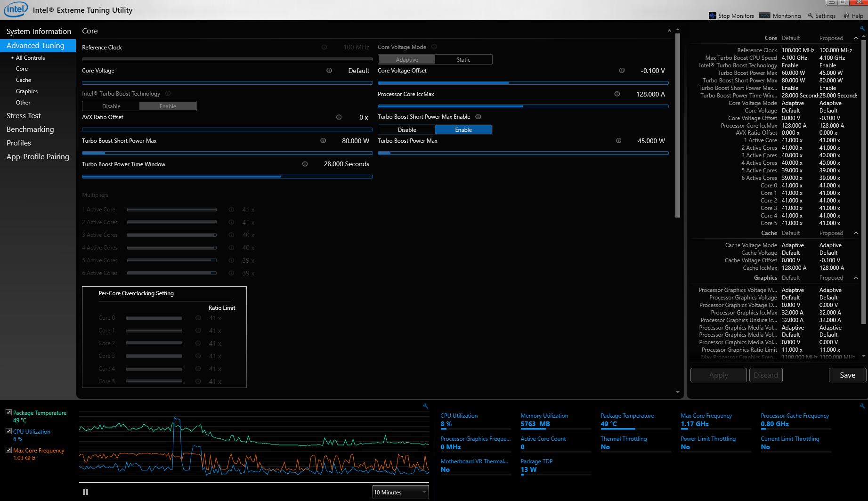Click the Stop Monitors waveform icon
This screenshot has width=868, height=501.
pyautogui.click(x=712, y=16)
